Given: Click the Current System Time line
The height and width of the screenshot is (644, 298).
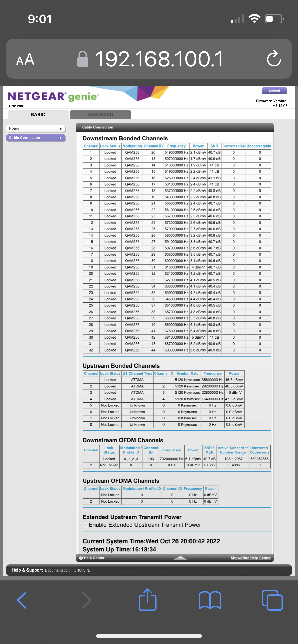Looking at the screenshot, I should pyautogui.click(x=151, y=541).
